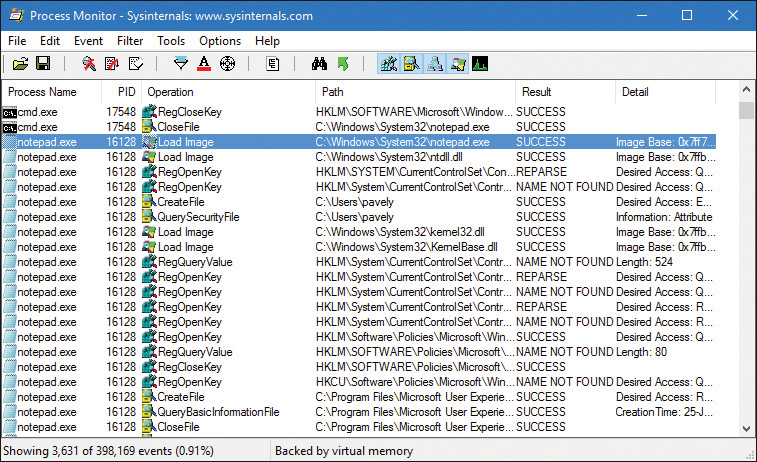This screenshot has height=462, width=757.
Task: Click the green Jump To Object arrow
Action: point(343,64)
